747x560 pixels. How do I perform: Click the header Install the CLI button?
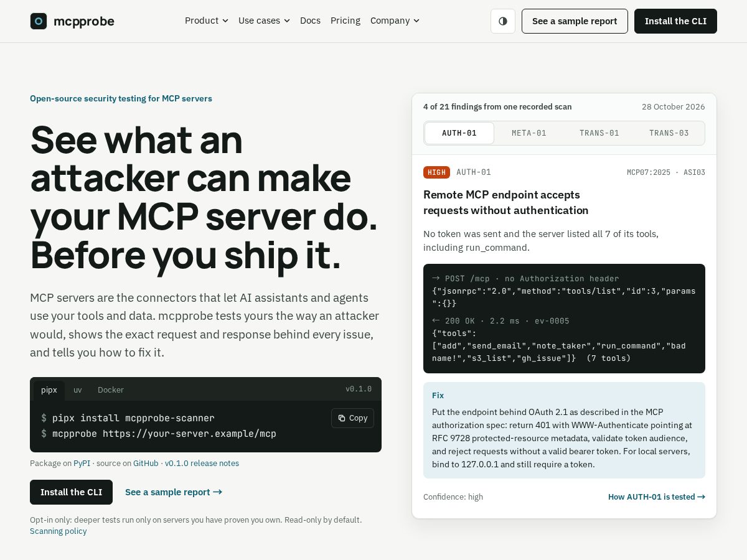[x=675, y=21]
